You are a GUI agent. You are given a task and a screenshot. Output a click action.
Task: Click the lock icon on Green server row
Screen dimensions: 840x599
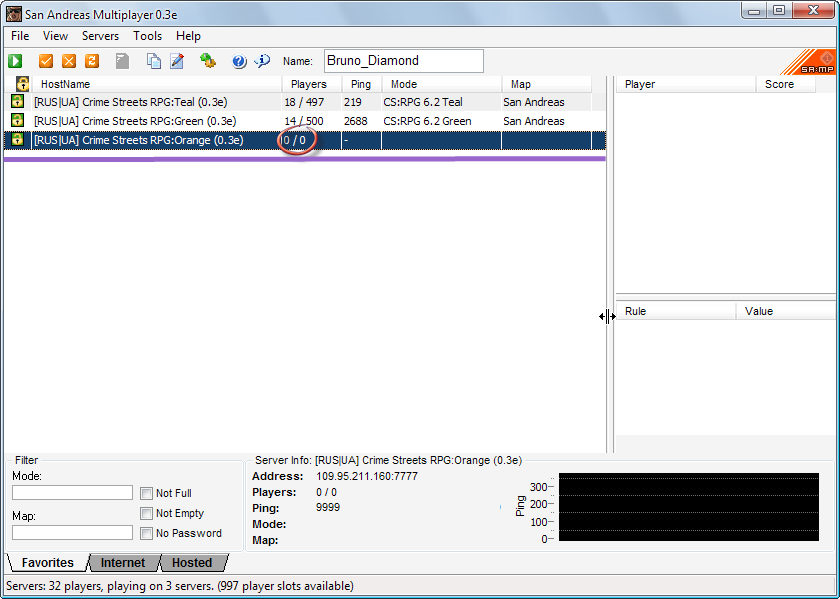tap(17, 121)
